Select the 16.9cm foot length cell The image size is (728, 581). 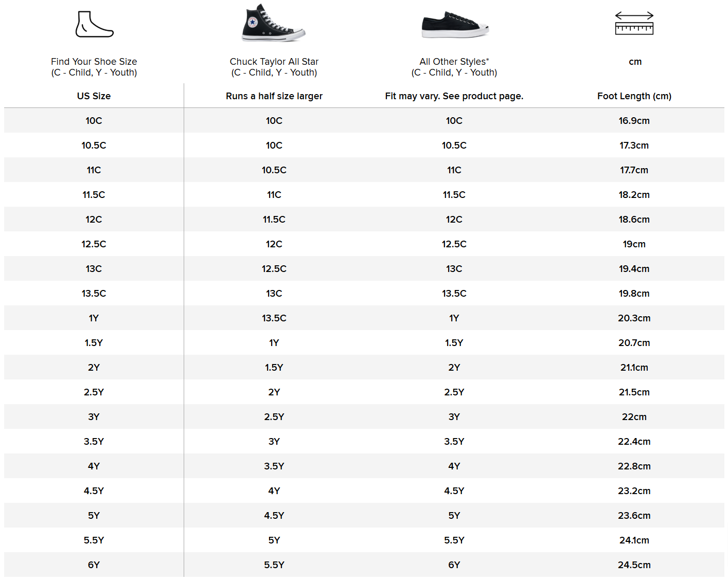(634, 121)
